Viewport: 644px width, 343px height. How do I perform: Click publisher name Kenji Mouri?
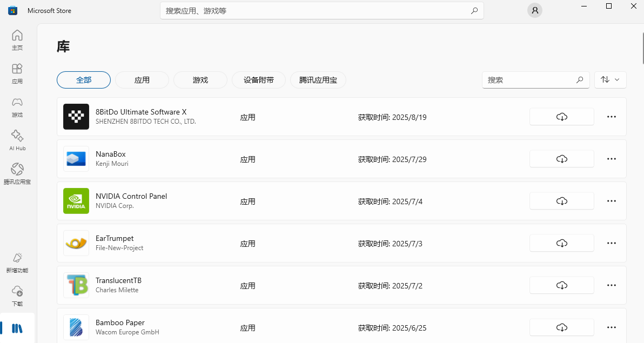click(112, 164)
